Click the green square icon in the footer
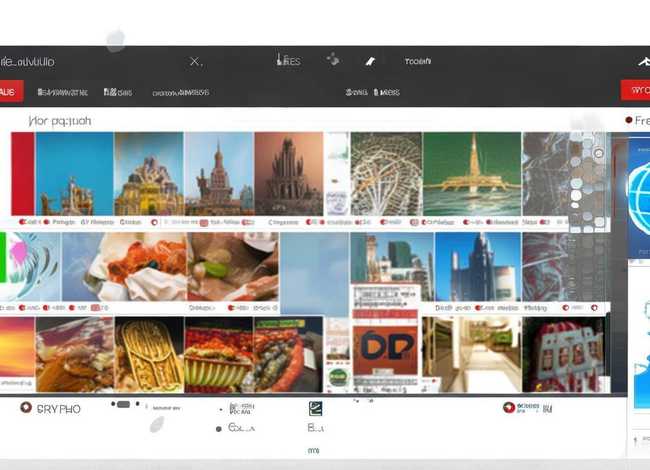Viewport: 650px width, 470px height. pos(315,408)
